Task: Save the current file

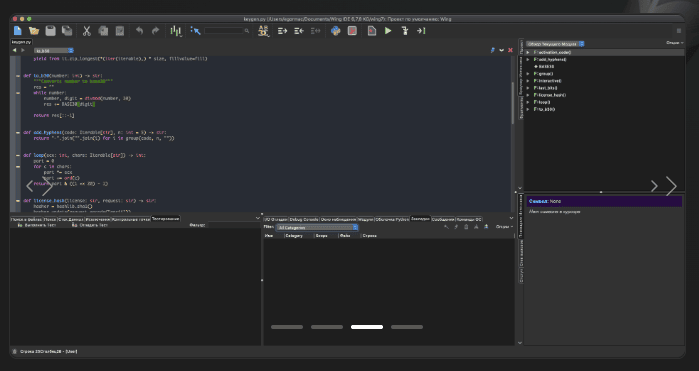Action: pyautogui.click(x=50, y=31)
